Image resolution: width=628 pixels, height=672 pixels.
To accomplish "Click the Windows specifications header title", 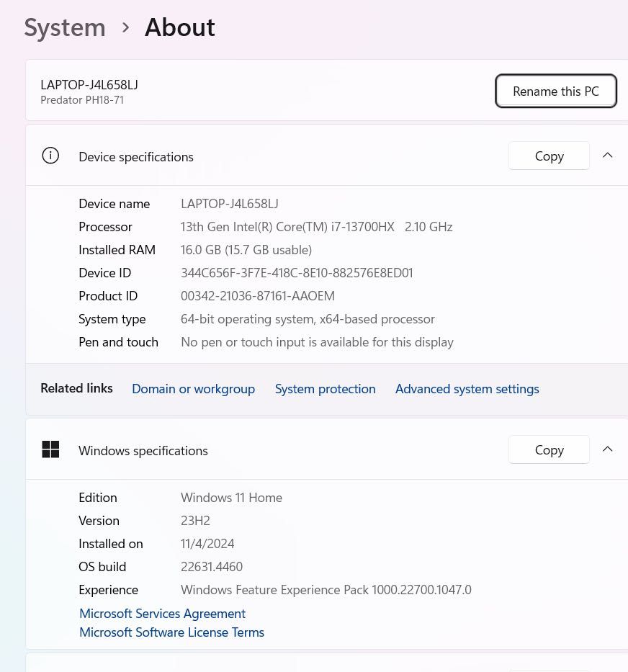I will pyautogui.click(x=143, y=451).
